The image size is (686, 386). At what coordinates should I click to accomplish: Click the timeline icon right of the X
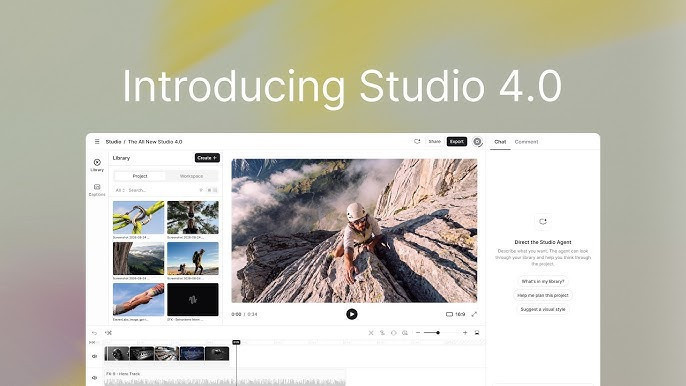click(x=382, y=333)
